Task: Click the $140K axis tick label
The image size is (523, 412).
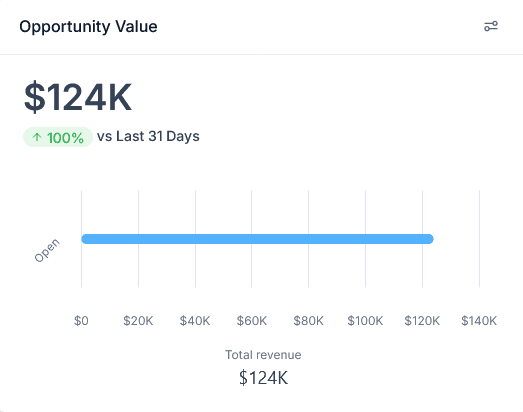Action: tap(479, 321)
